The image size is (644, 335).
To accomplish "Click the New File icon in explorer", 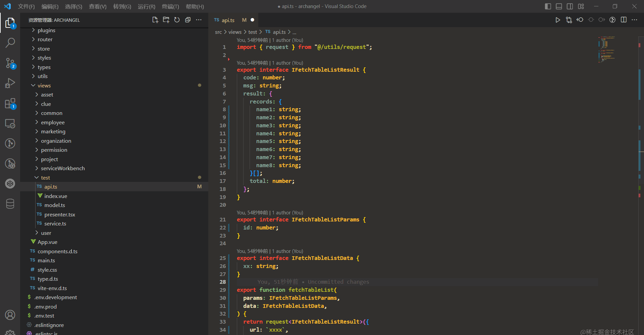I will point(155,20).
